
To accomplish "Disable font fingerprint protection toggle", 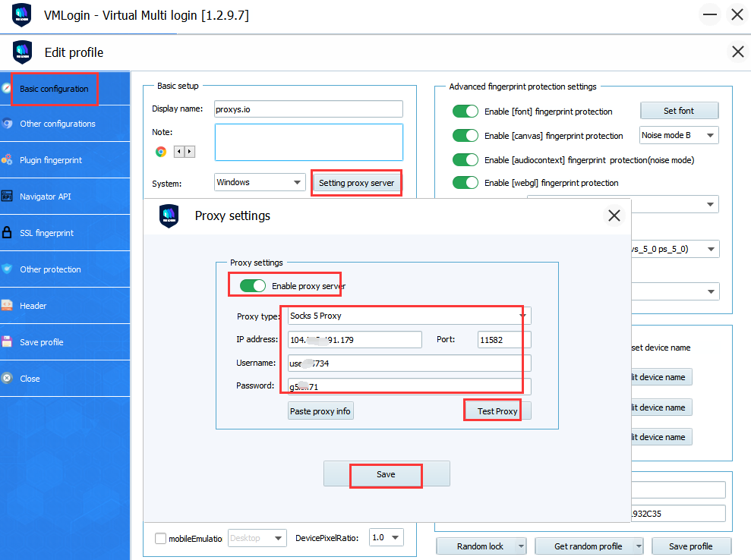I will [465, 112].
